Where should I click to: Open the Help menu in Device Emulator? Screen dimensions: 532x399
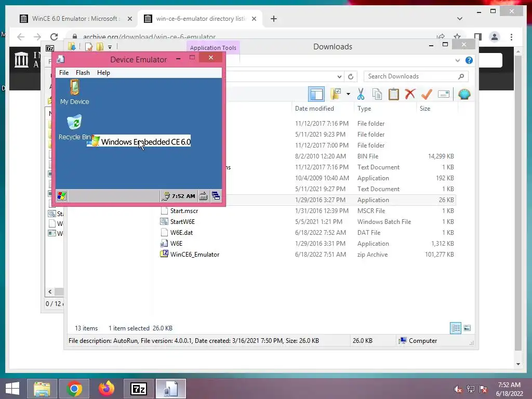(103, 73)
